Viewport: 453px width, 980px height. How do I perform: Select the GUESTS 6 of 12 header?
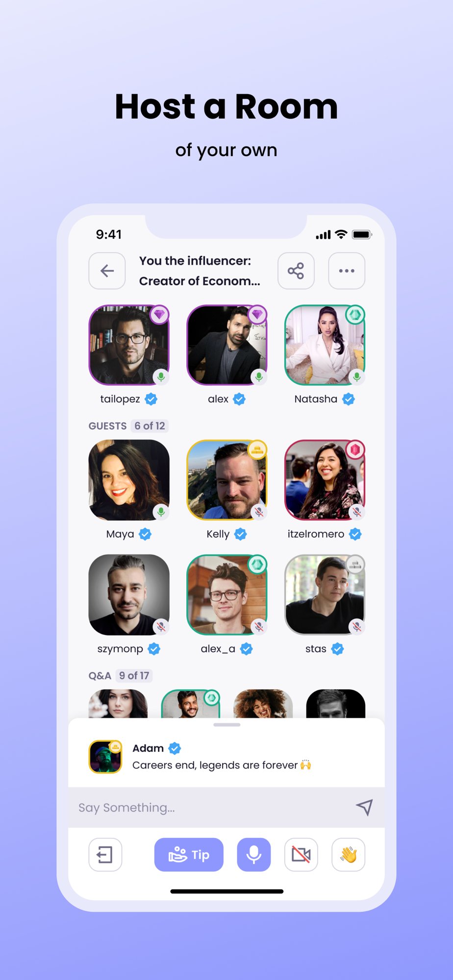click(x=128, y=426)
